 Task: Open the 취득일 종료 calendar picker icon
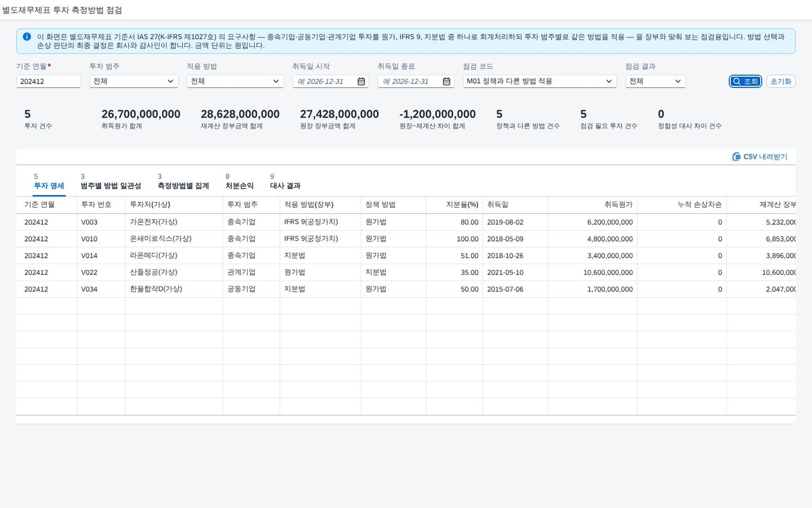point(447,81)
